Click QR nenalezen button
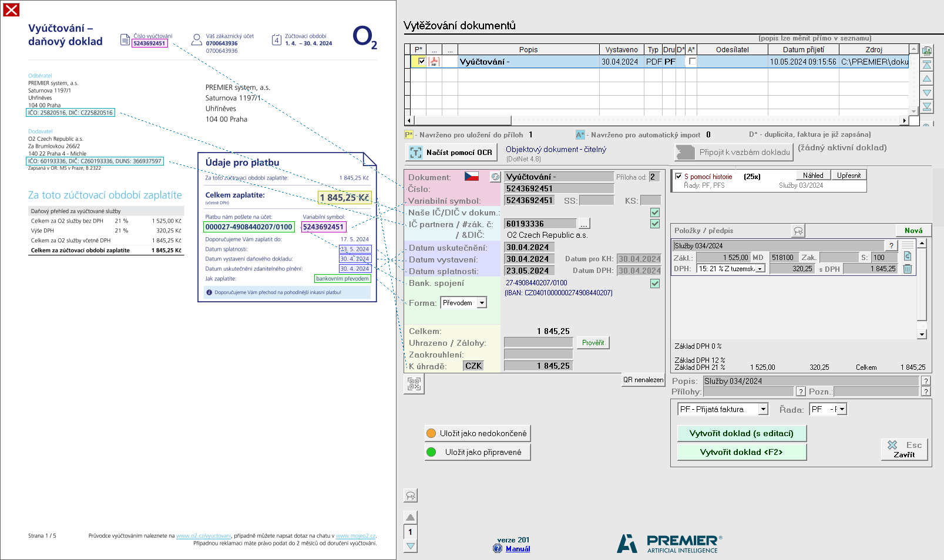944x560 pixels. pyautogui.click(x=643, y=380)
